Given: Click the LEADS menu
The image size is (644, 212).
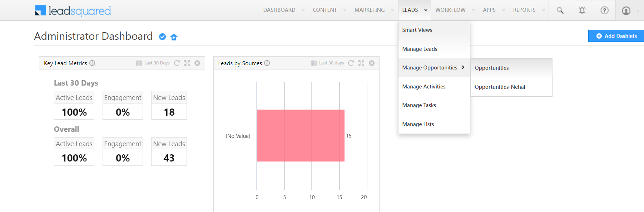Looking at the screenshot, I should 410,10.
